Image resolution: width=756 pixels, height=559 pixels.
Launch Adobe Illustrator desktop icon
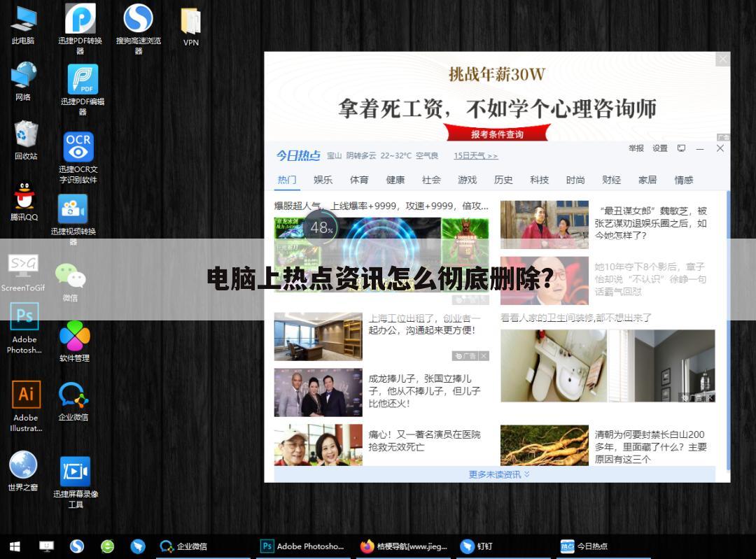tap(26, 406)
